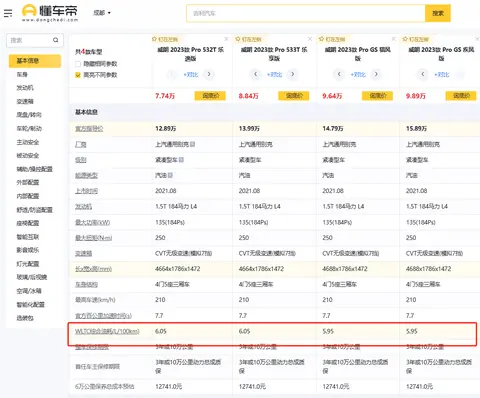Screen dimensions: 480x398
Task: Move Pro 532T column right with arrow
Action: click(x=209, y=74)
